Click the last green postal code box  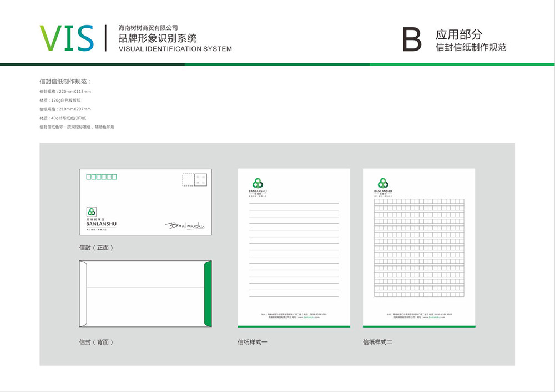coord(114,177)
